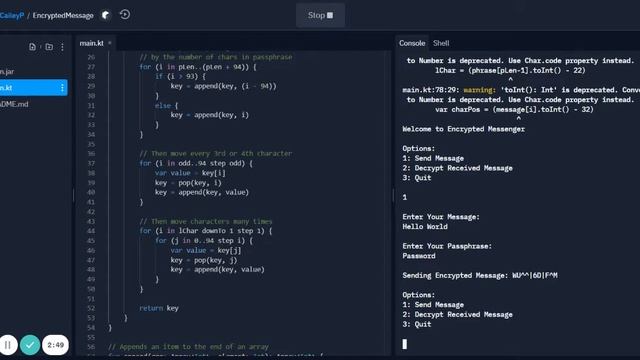The image size is (640, 360).
Task: Open the version history icon
Action: [125, 15]
